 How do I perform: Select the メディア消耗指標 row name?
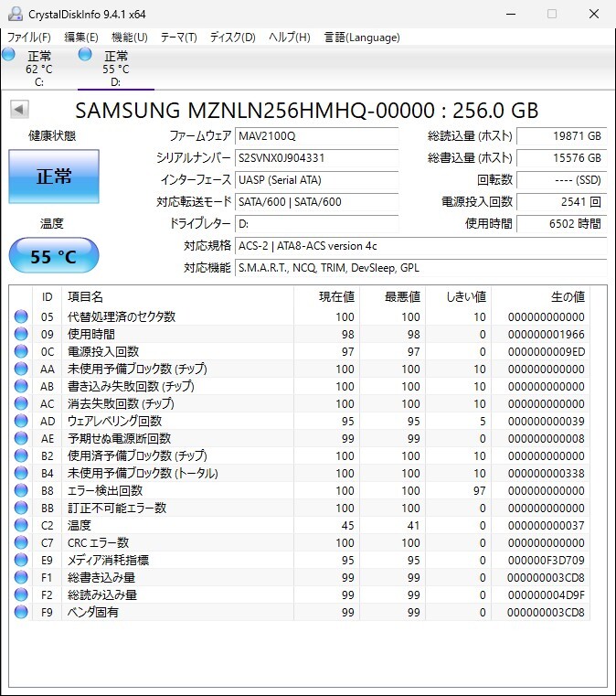point(108,560)
